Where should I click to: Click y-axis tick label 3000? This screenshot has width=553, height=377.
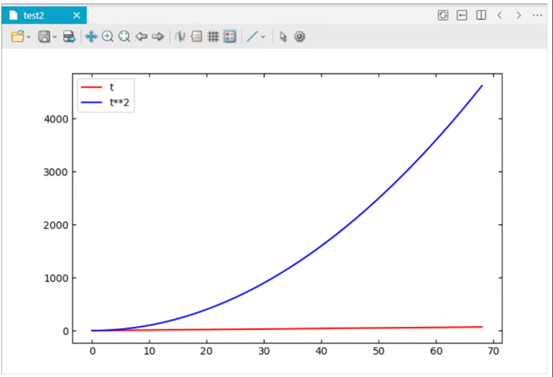56,172
